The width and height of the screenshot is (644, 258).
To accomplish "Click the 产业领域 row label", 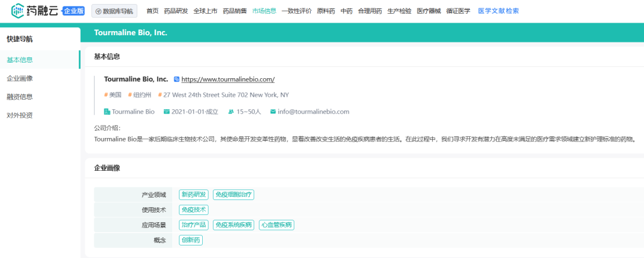I will (x=154, y=195).
